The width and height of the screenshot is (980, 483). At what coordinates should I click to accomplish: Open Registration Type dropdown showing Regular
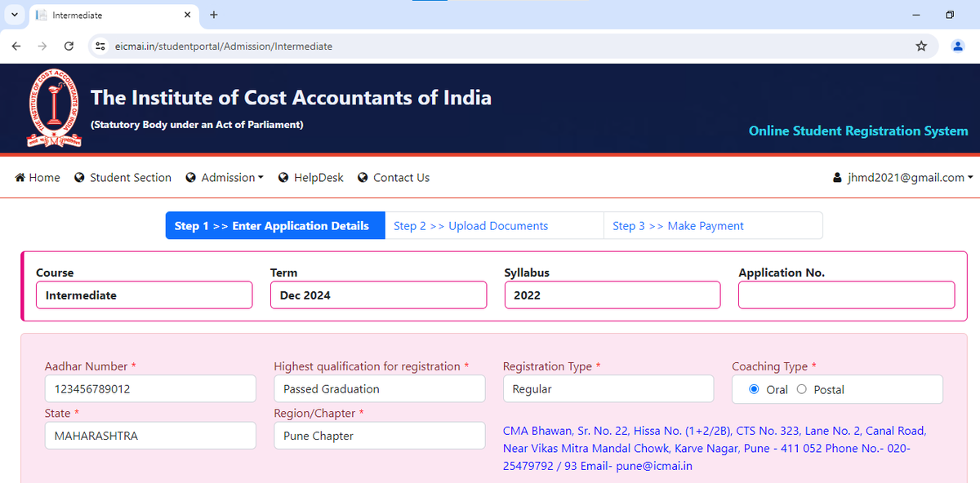pos(608,389)
